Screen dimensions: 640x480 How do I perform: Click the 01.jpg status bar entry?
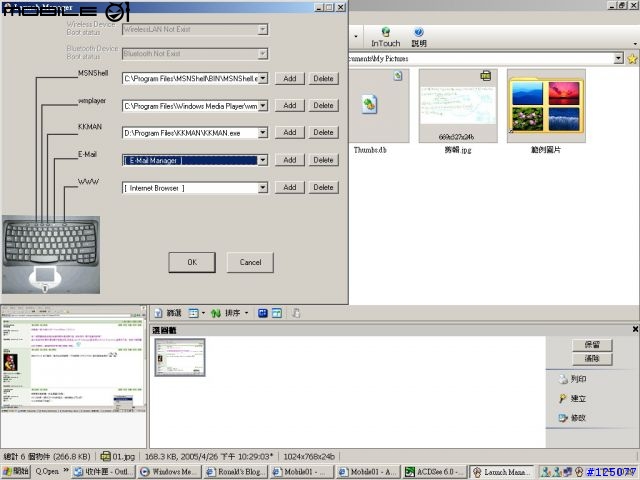click(118, 456)
